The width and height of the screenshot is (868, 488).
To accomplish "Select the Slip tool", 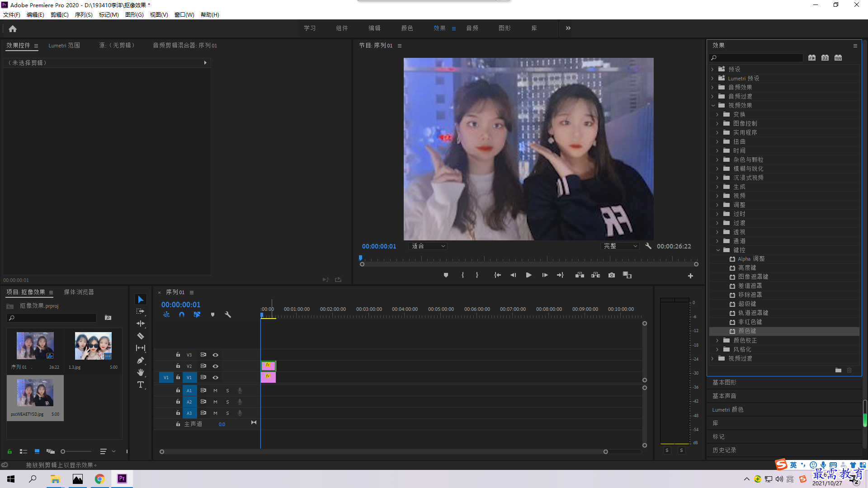I will click(141, 348).
